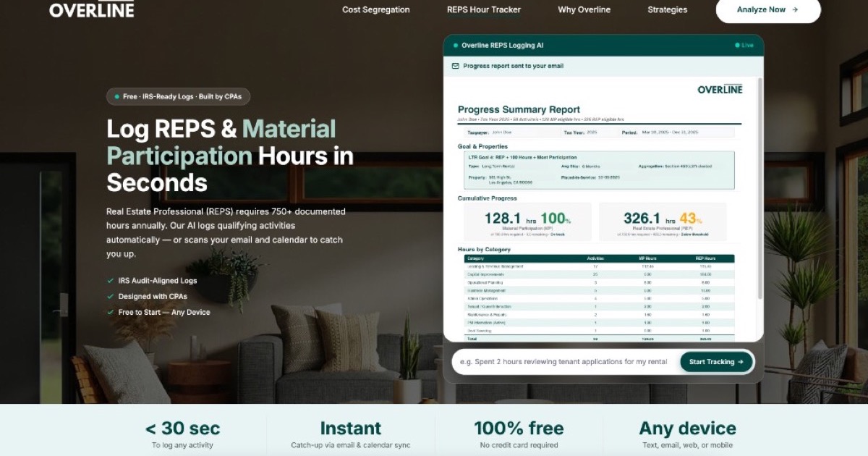Focus the activity description input field

click(x=563, y=362)
